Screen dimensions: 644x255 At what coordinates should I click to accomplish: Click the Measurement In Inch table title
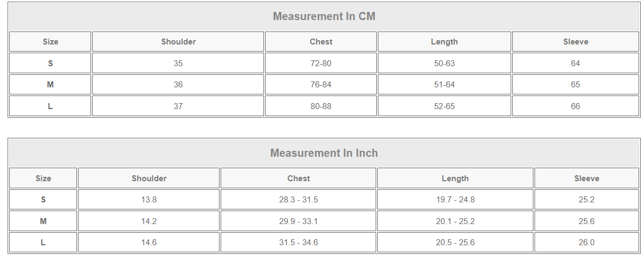pos(324,153)
